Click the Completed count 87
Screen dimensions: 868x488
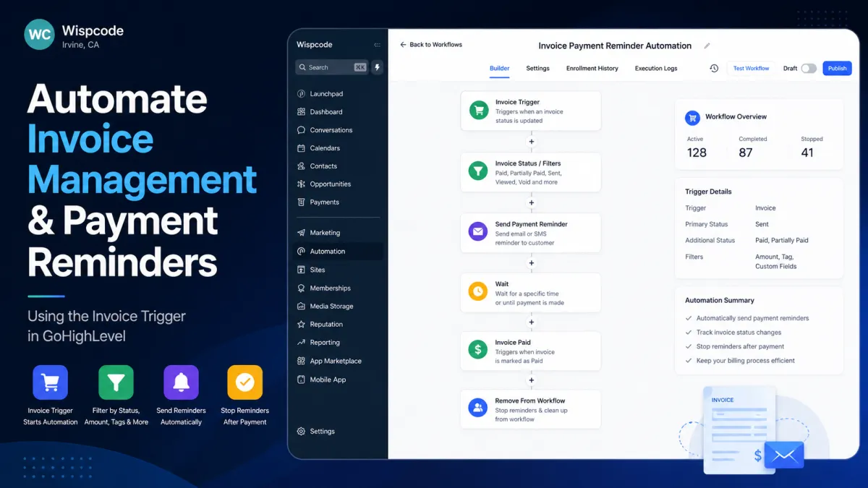tap(746, 153)
